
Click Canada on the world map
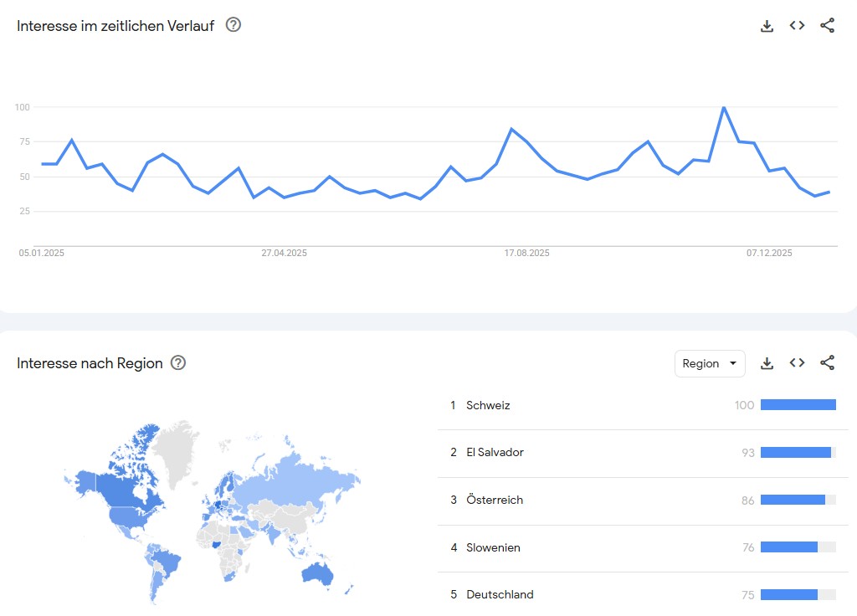[126, 484]
